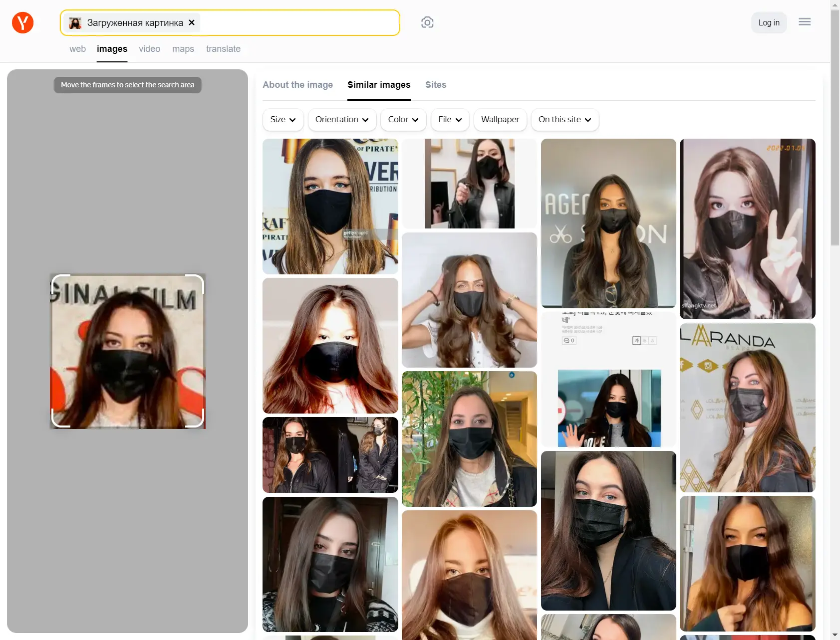Open the File type dropdown
The width and height of the screenshot is (840, 640).
[x=450, y=120]
